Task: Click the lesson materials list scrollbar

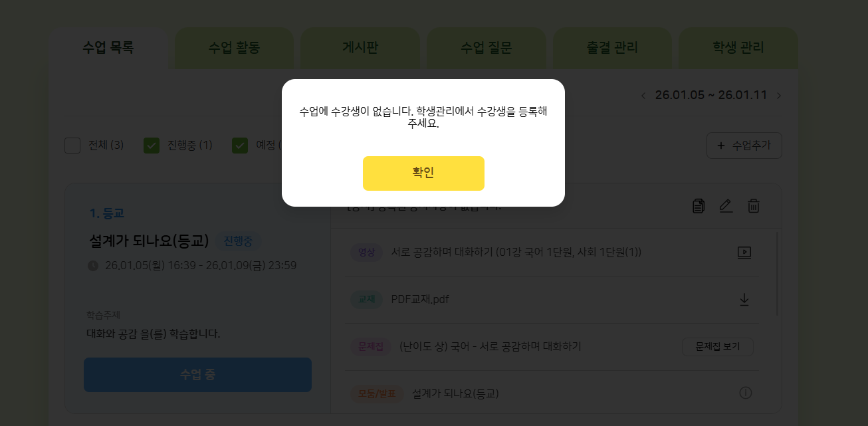Action: coord(778,272)
